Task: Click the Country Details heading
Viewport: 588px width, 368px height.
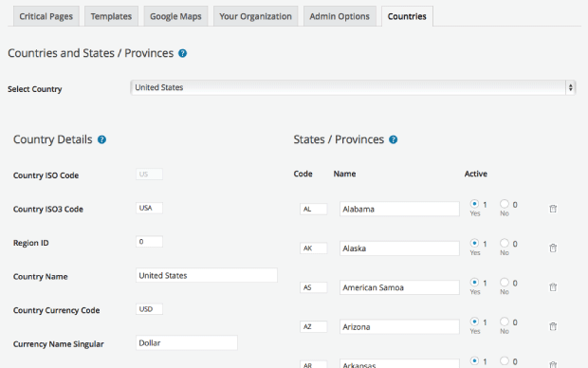Action: point(53,139)
